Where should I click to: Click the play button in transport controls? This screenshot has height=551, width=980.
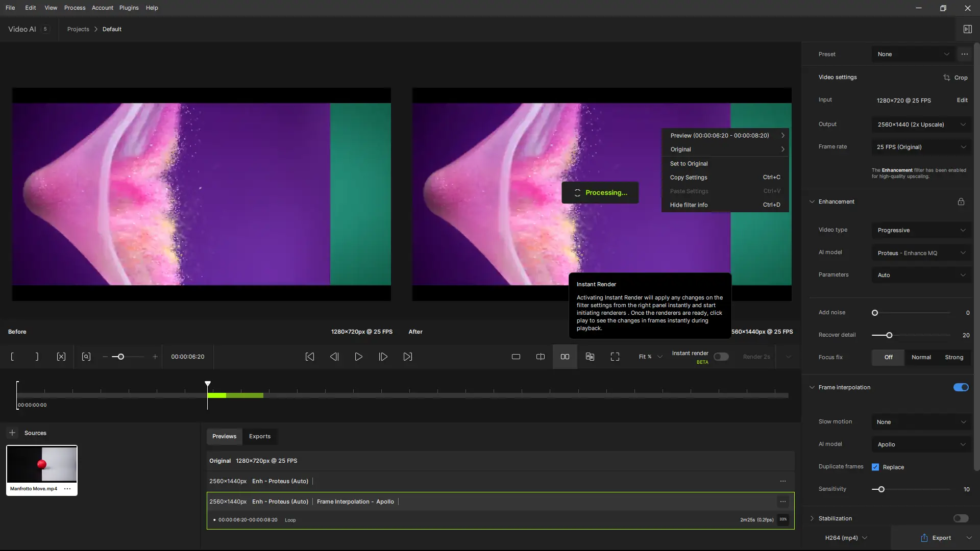(x=358, y=357)
